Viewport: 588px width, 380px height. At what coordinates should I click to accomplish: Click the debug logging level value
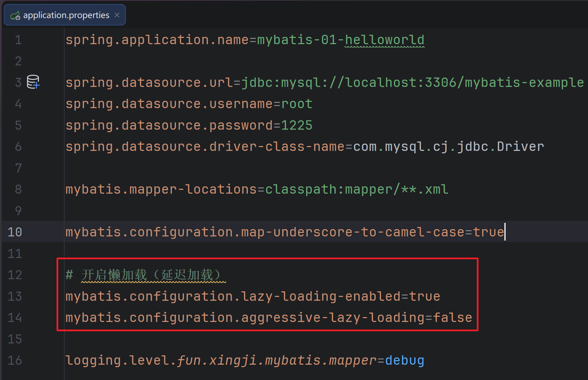(404, 361)
